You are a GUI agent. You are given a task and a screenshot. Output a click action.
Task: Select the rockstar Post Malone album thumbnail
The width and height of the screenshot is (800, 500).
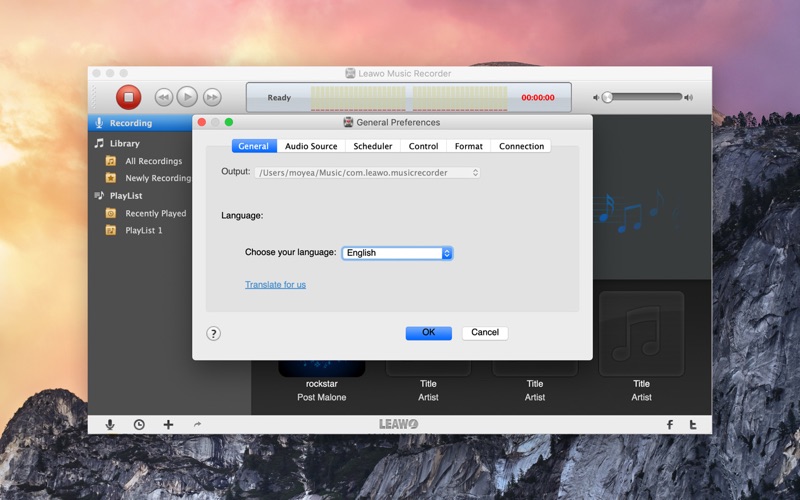point(321,368)
